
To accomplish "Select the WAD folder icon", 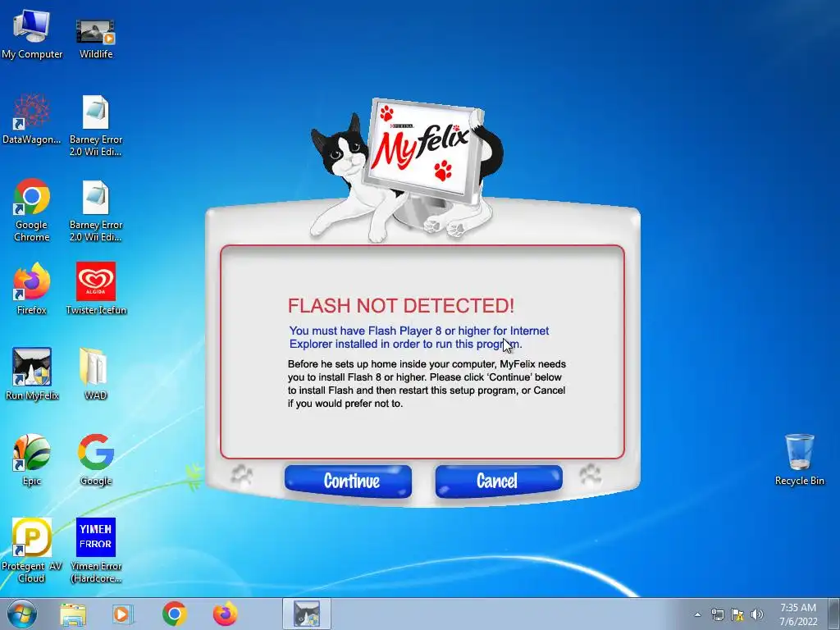I will [95, 374].
